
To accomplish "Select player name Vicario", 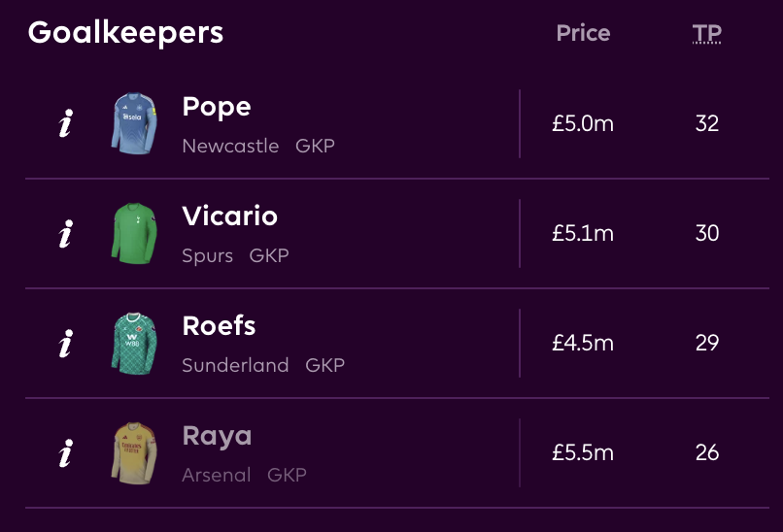I will coord(229,216).
